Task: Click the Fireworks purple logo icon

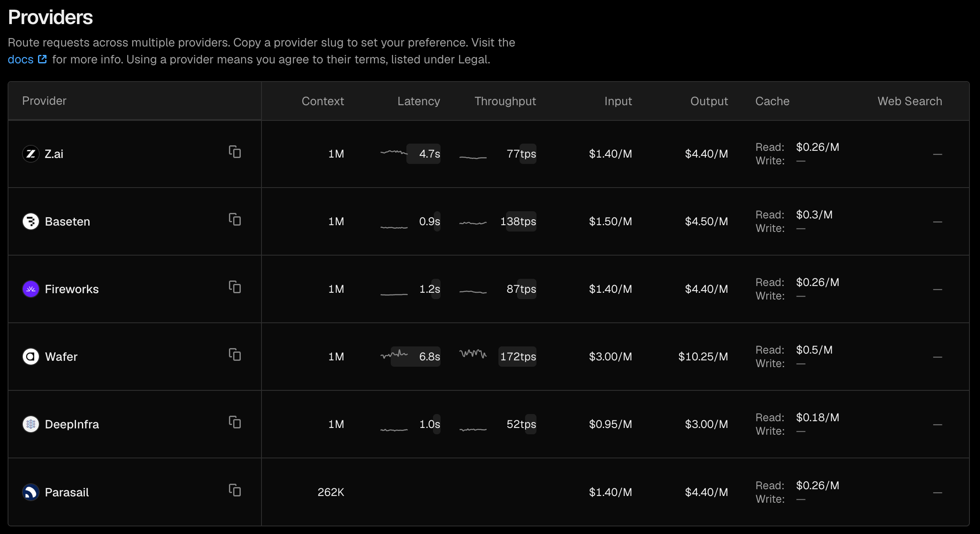Action: 31,289
